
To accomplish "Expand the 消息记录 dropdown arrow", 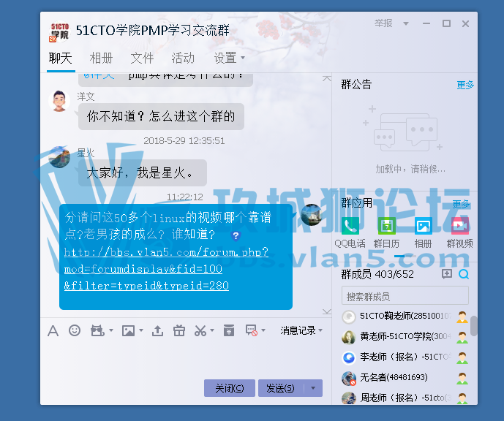I will (320, 330).
